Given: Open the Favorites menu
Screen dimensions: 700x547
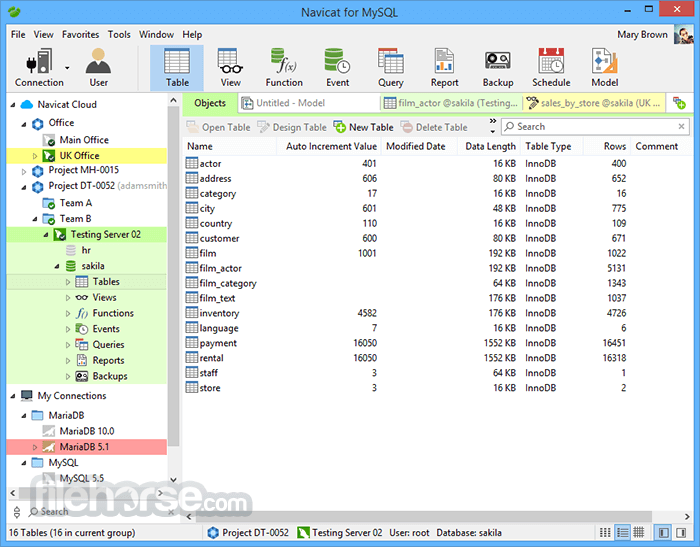Looking at the screenshot, I should [x=80, y=34].
